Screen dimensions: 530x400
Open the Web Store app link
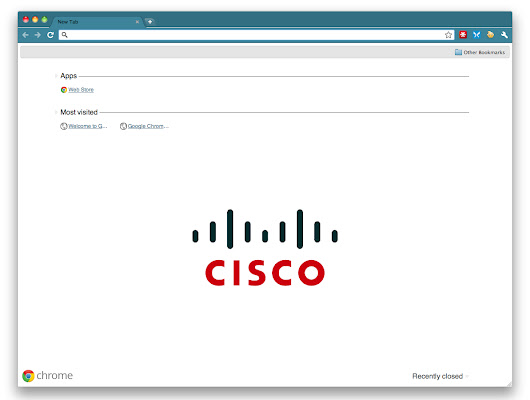pos(81,90)
